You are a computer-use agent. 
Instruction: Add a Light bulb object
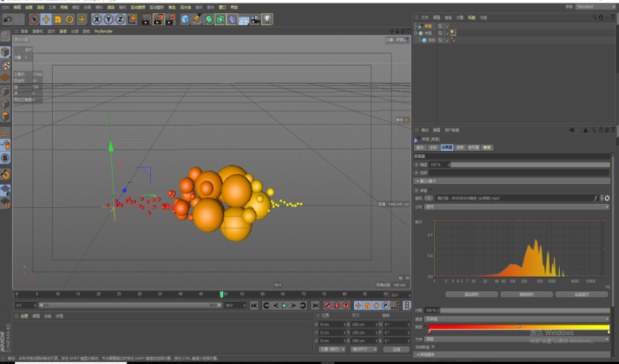pos(267,19)
